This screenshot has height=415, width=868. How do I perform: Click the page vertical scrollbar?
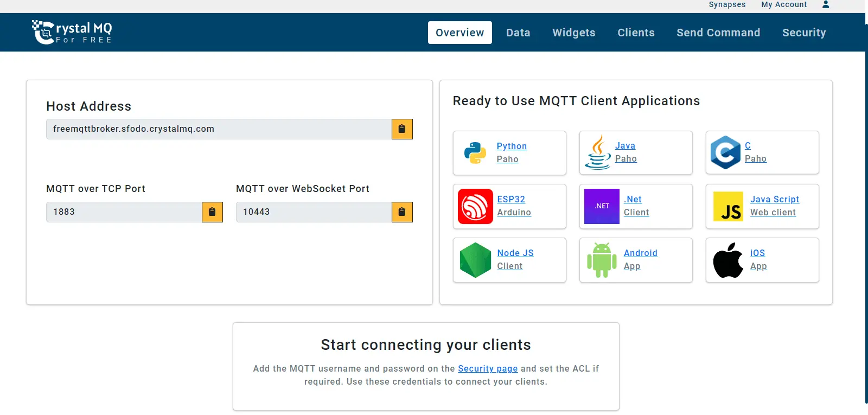(x=866, y=214)
